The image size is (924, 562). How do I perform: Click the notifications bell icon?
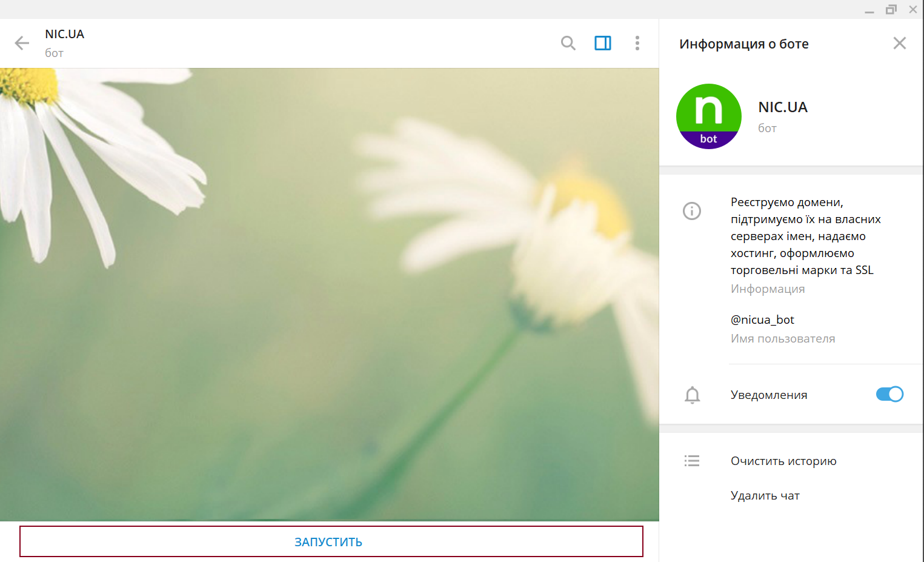(692, 395)
